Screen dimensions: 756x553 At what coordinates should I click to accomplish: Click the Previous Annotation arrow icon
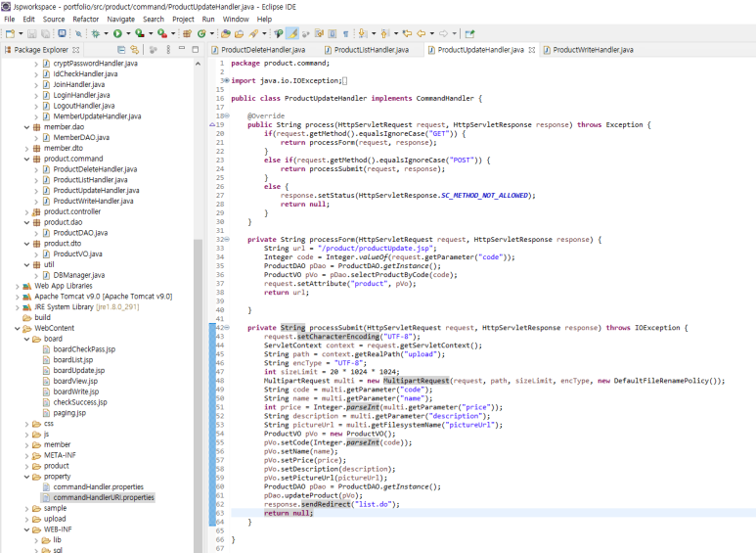pos(384,34)
